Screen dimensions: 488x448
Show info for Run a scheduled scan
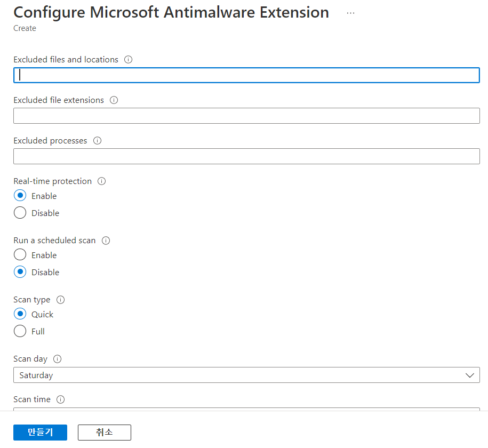[x=106, y=241]
